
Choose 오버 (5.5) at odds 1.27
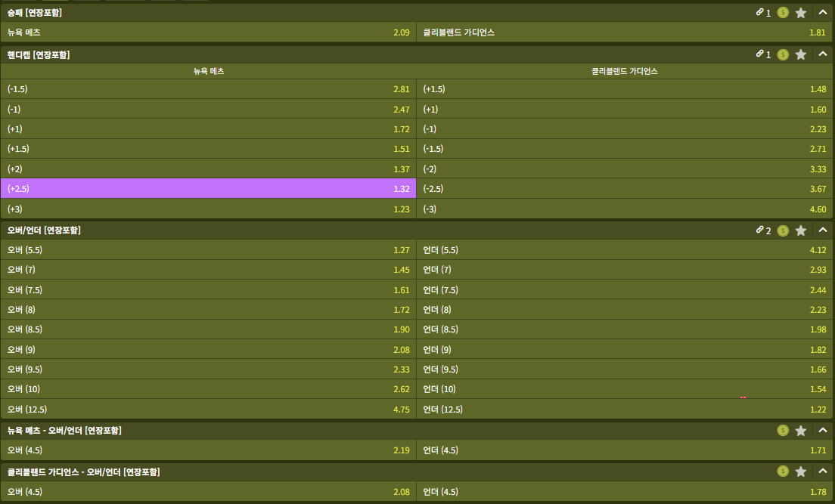tap(208, 249)
